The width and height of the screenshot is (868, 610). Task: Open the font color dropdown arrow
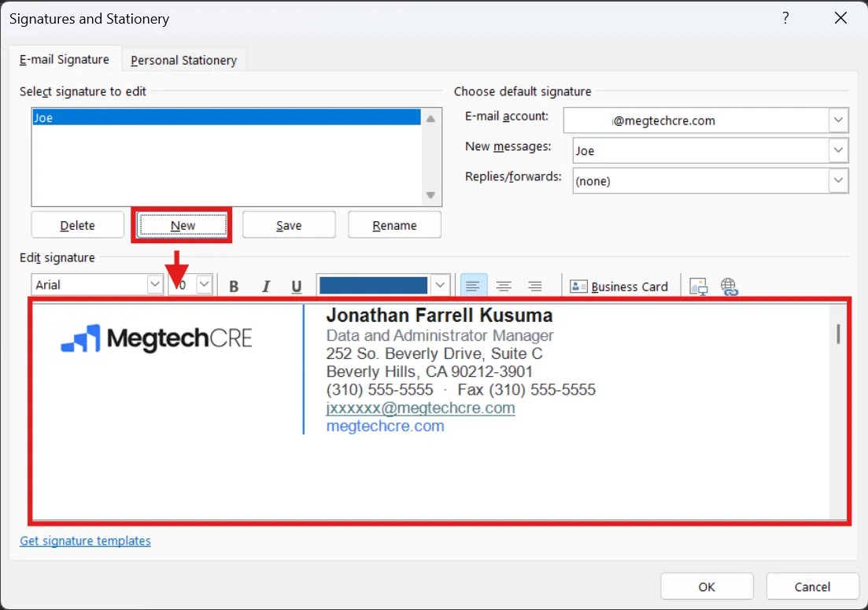(440, 286)
